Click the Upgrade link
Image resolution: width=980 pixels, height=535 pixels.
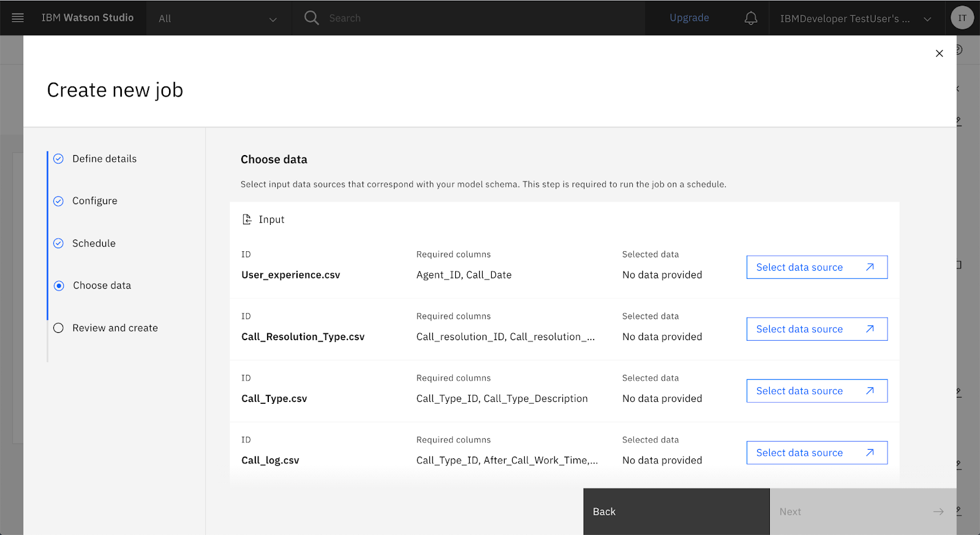(689, 18)
